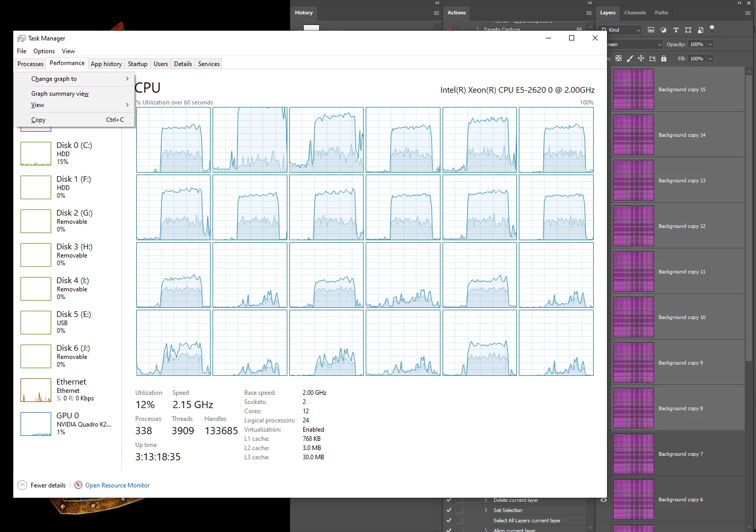Open the History panel menu icon
Screen dimensions: 756x532
coord(436,13)
